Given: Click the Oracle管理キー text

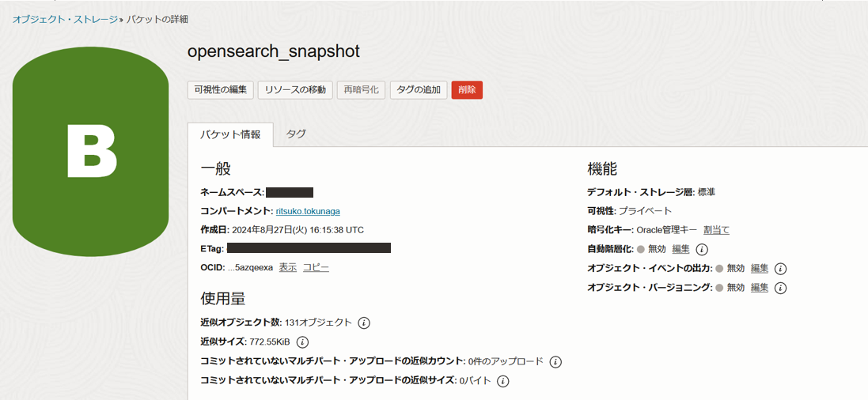Looking at the screenshot, I should coord(667,230).
